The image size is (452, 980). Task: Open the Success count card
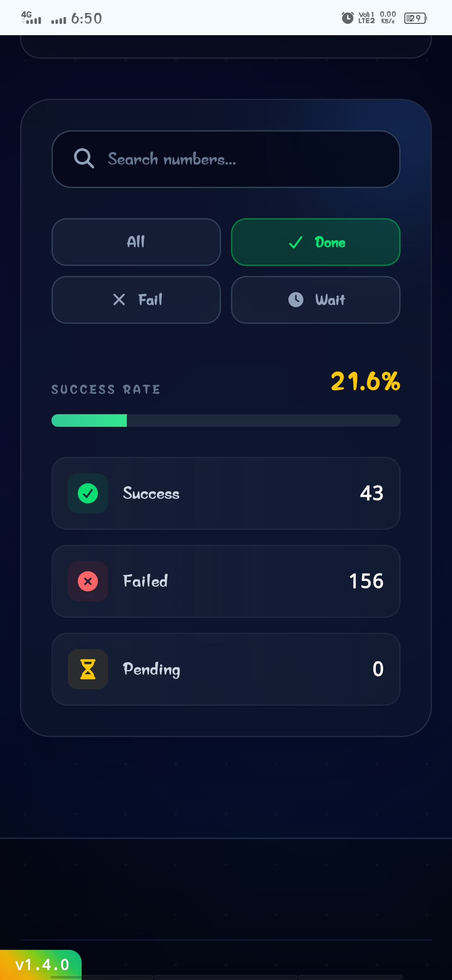pyautogui.click(x=226, y=493)
